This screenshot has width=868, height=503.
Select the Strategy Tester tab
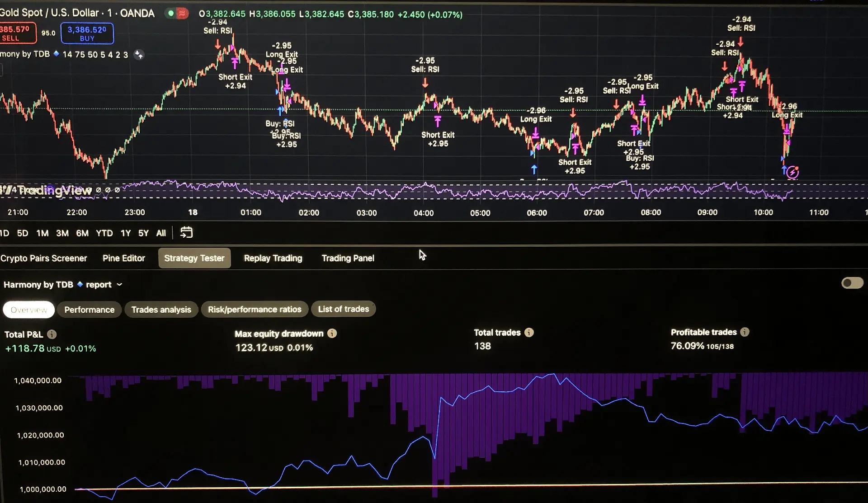(194, 258)
